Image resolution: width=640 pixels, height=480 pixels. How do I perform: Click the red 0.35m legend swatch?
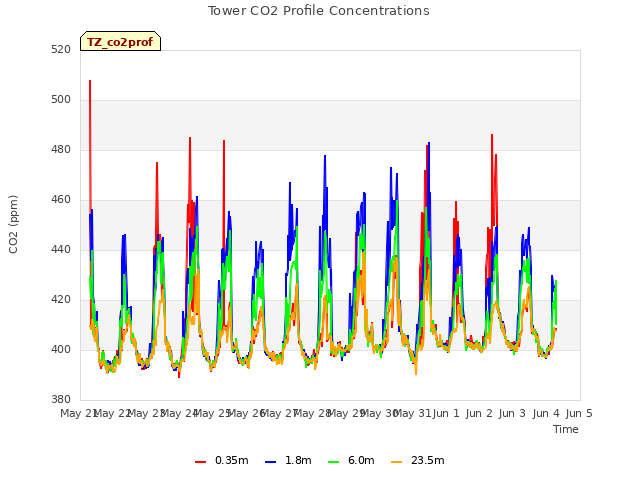pyautogui.click(x=200, y=462)
